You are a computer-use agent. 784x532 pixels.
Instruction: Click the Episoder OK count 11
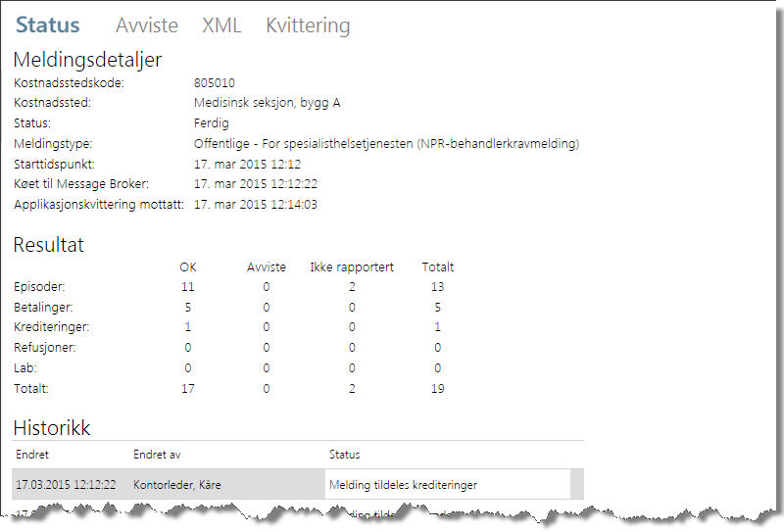(x=188, y=287)
